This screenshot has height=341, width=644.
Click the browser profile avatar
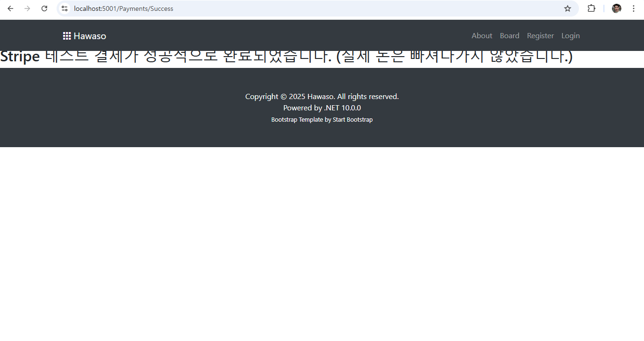[616, 8]
